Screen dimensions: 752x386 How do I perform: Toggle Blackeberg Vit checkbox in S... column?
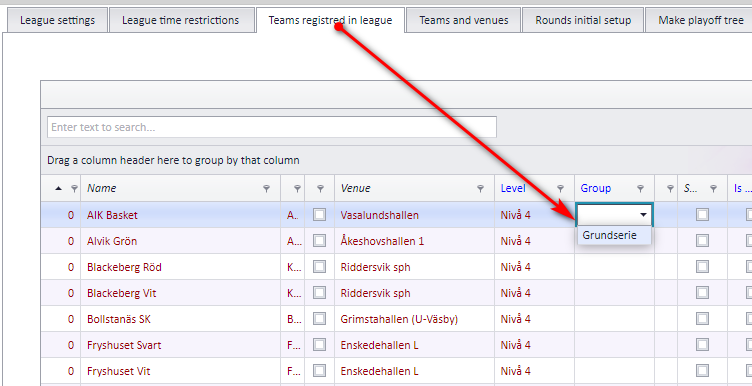pos(703,292)
